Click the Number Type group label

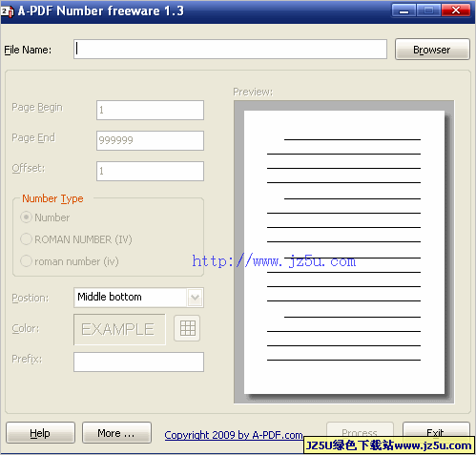coord(52,198)
